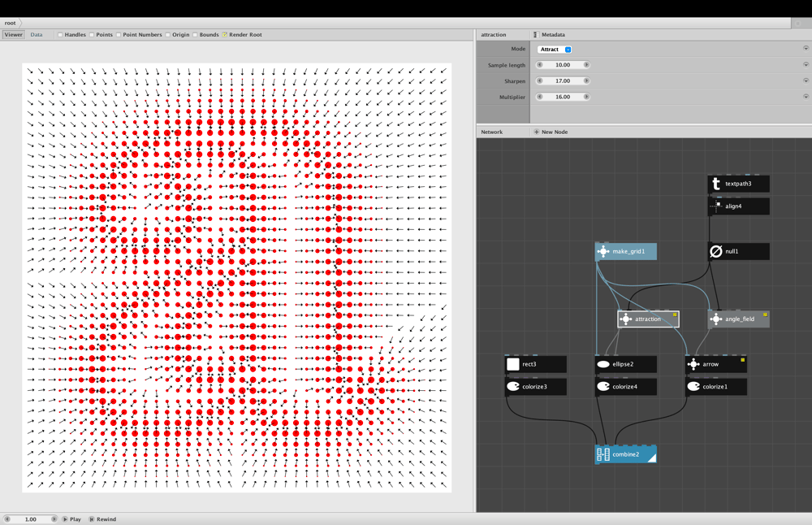812x525 pixels.
Task: Click the New Node button
Action: pos(551,132)
